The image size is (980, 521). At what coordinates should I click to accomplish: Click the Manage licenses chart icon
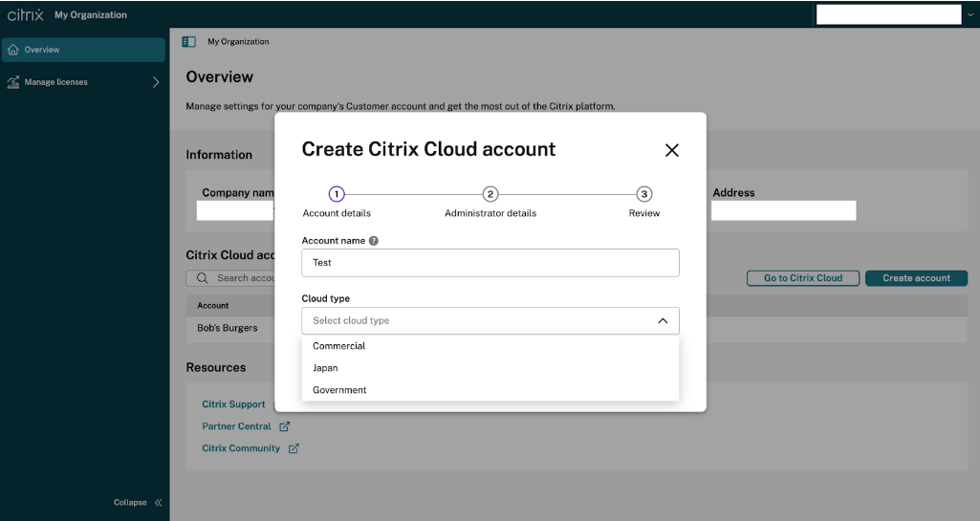point(13,82)
